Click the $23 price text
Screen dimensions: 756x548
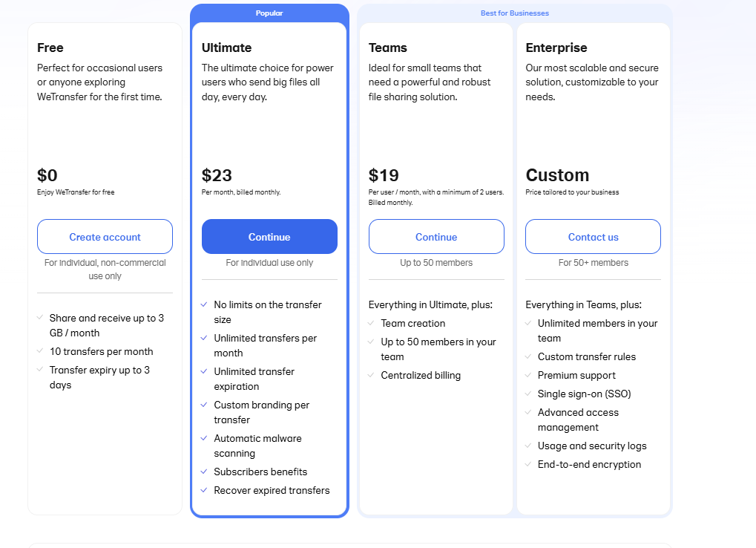[217, 175]
